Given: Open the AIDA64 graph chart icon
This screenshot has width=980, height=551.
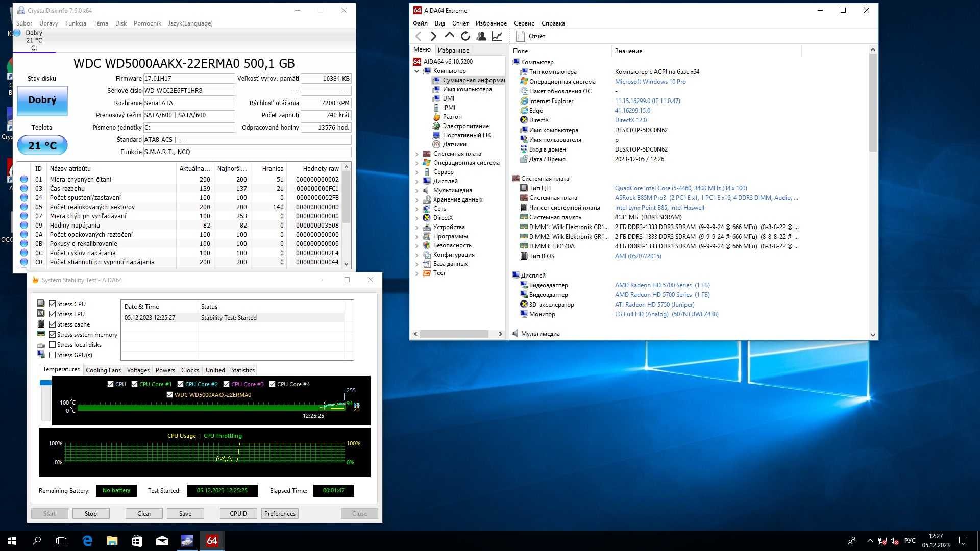Looking at the screenshot, I should coord(497,36).
